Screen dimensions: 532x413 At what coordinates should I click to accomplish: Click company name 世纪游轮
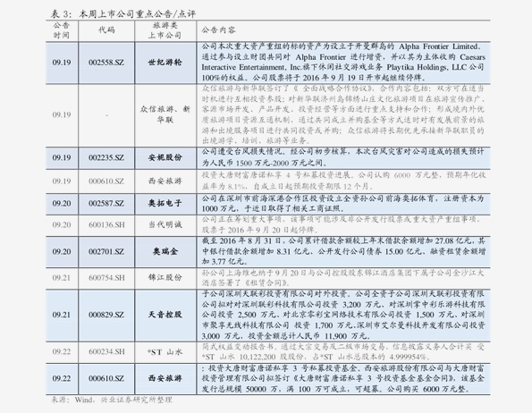click(165, 63)
